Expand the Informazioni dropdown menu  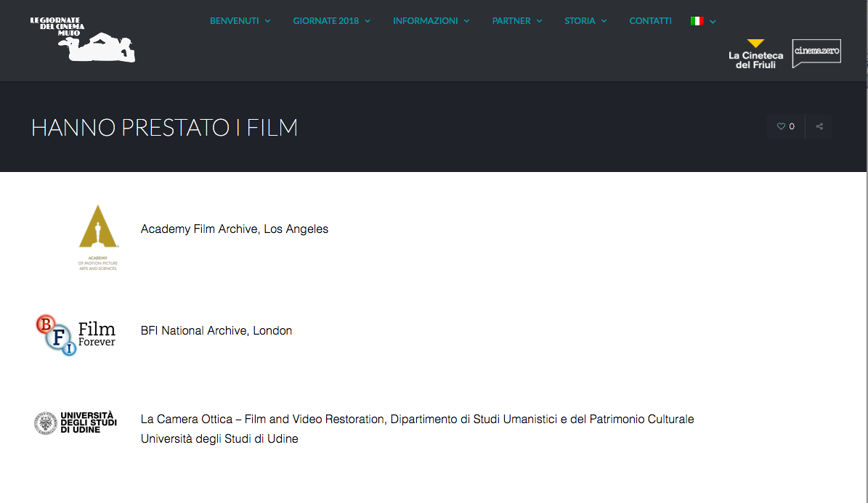[x=431, y=21]
